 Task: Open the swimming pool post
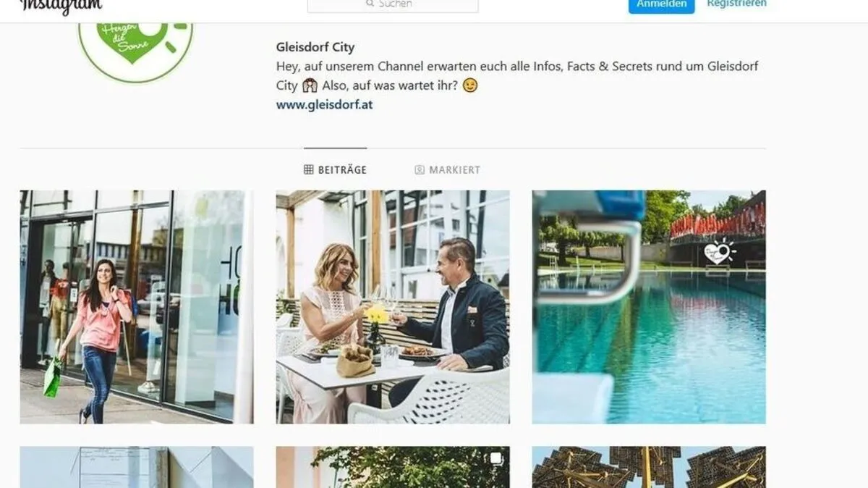[x=649, y=307]
